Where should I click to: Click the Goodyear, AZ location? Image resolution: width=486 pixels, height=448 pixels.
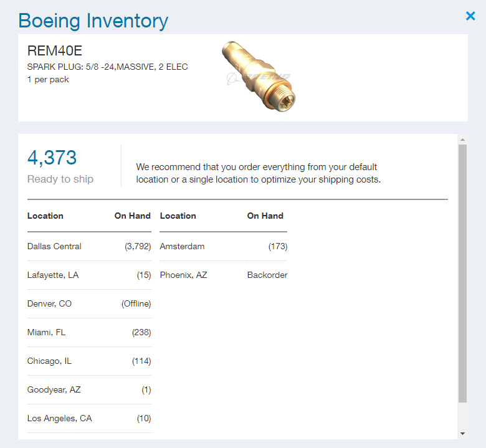click(x=54, y=389)
